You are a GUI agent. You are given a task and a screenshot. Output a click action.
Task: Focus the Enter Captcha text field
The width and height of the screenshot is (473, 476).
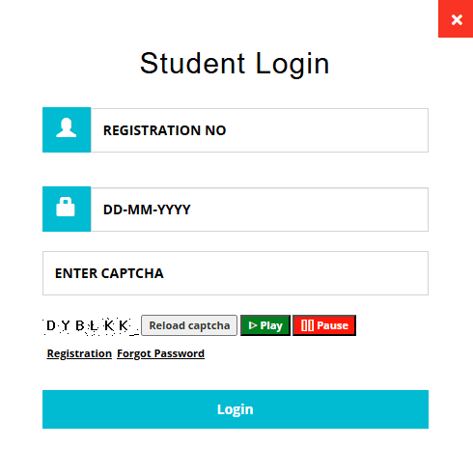tap(236, 273)
